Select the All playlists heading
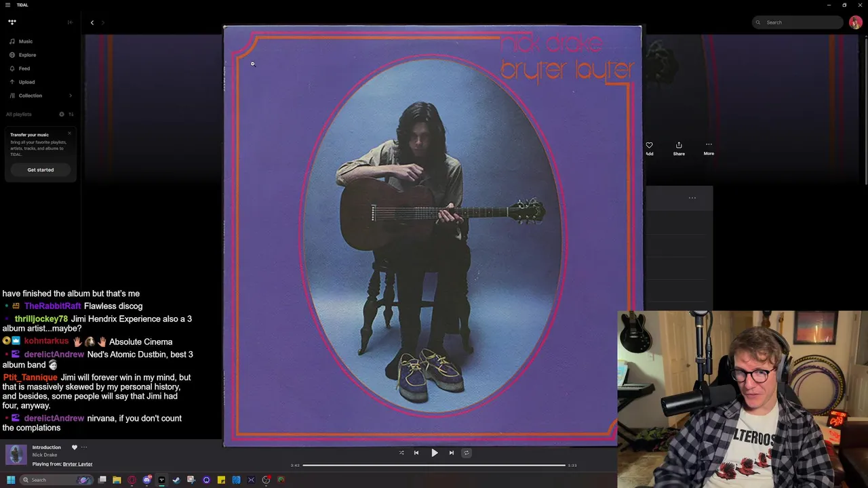Viewport: 868px width, 488px height. click(x=19, y=114)
